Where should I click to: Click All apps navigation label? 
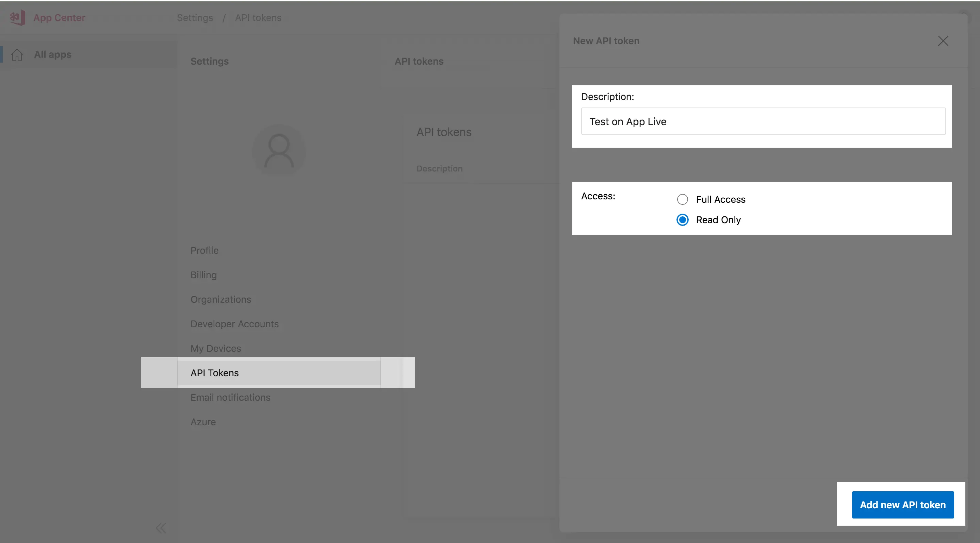(x=52, y=54)
